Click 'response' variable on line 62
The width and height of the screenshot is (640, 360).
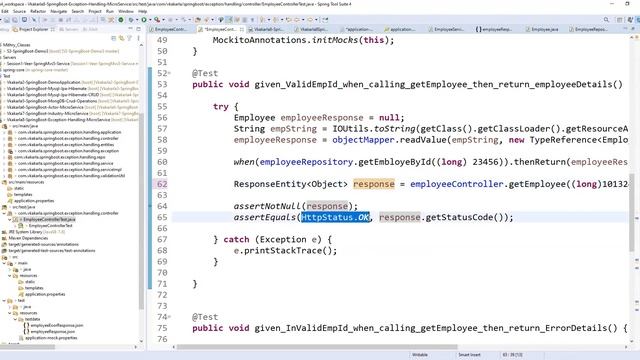click(x=373, y=184)
